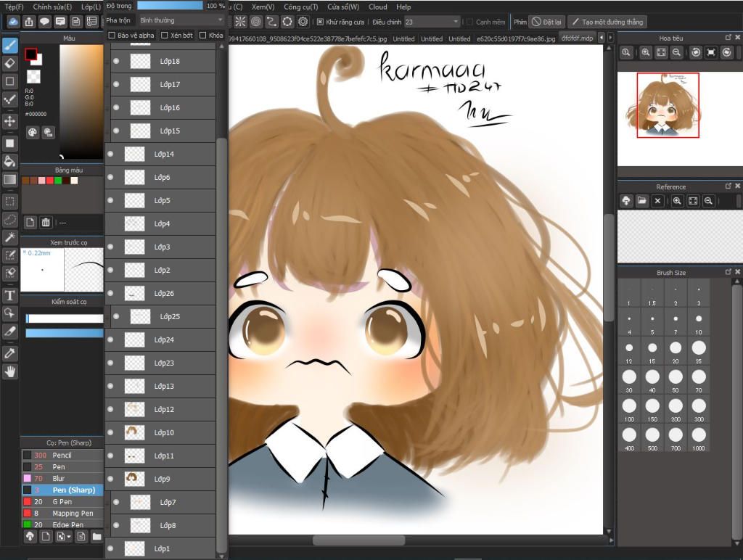Click Tạo một đường thẳng button

[x=607, y=22]
